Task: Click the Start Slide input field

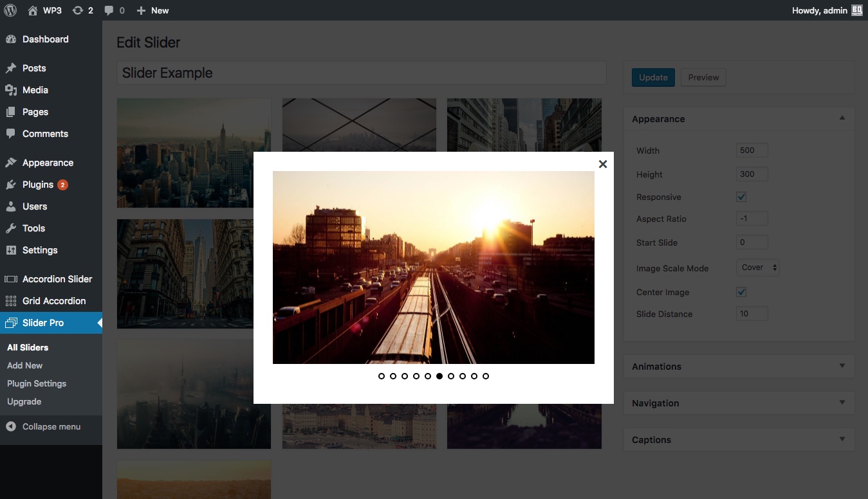Action: pos(752,242)
